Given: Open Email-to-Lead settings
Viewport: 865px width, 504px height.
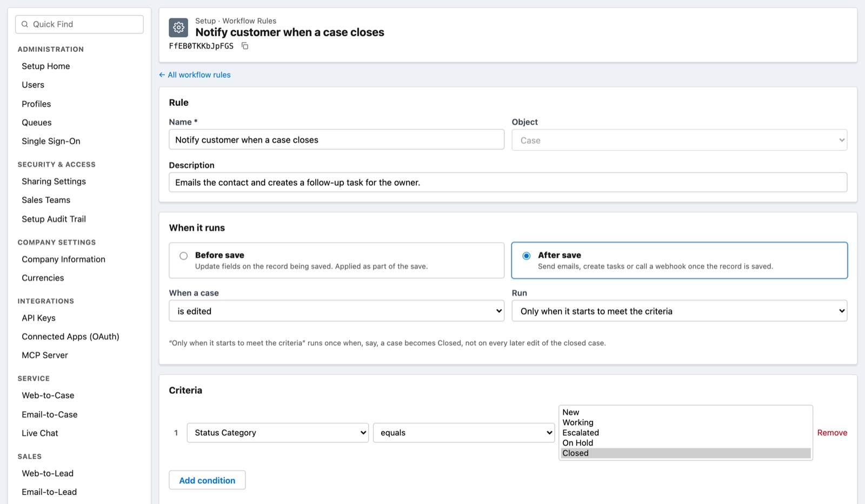Looking at the screenshot, I should pos(49,492).
